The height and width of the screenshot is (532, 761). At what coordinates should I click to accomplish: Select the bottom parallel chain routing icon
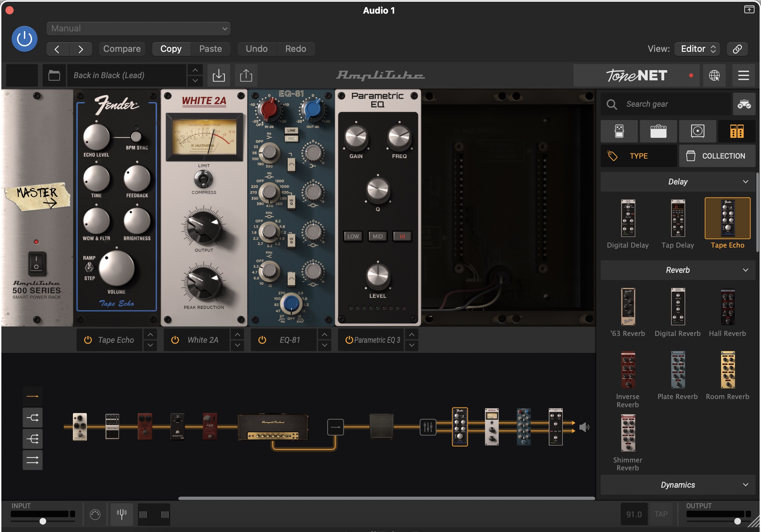pyautogui.click(x=32, y=460)
